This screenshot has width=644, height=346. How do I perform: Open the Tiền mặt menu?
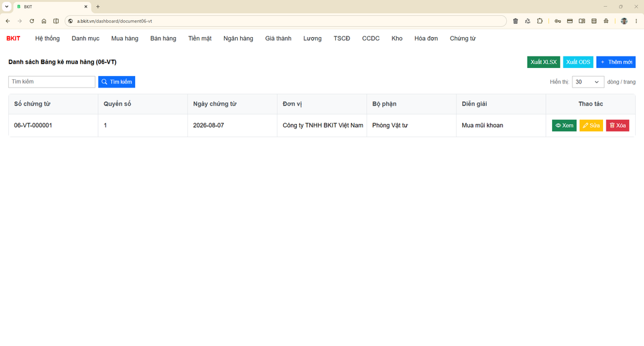click(x=199, y=38)
